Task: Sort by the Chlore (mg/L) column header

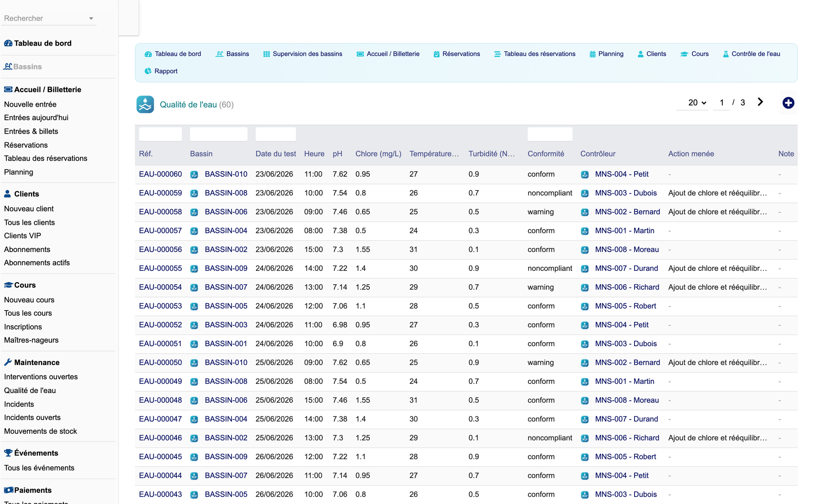Action: (378, 154)
